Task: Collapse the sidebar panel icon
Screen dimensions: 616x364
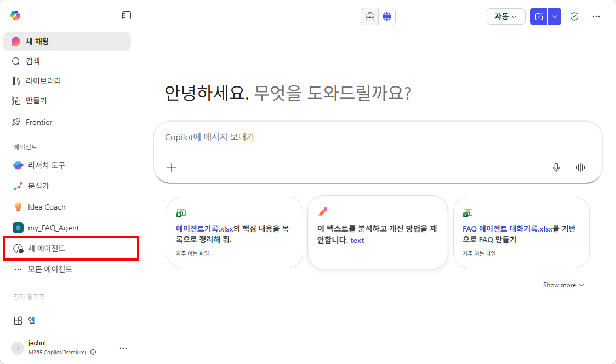Action: coord(127,15)
